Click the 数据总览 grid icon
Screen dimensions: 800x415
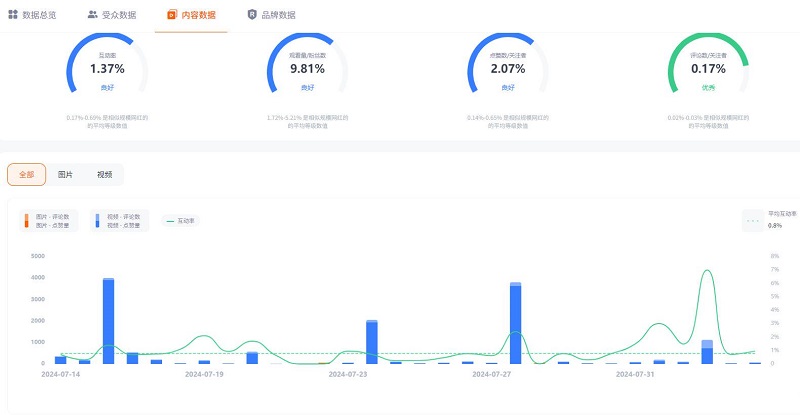(13, 15)
